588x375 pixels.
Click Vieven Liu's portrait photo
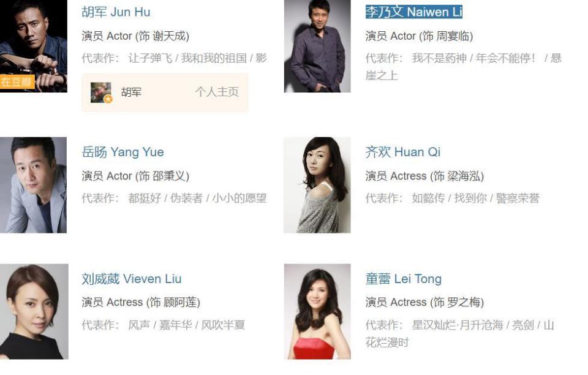tap(34, 312)
